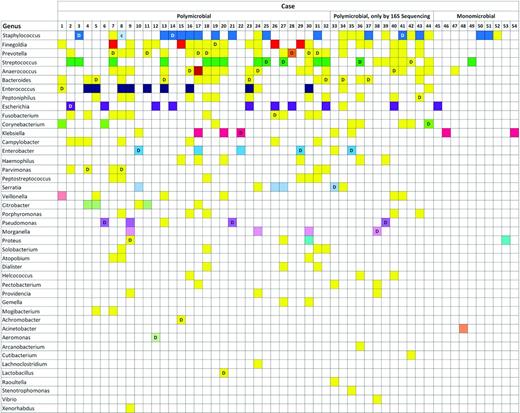Select the Enterobacter row label
Viewport: 520px width, 413px height.
tap(18, 151)
